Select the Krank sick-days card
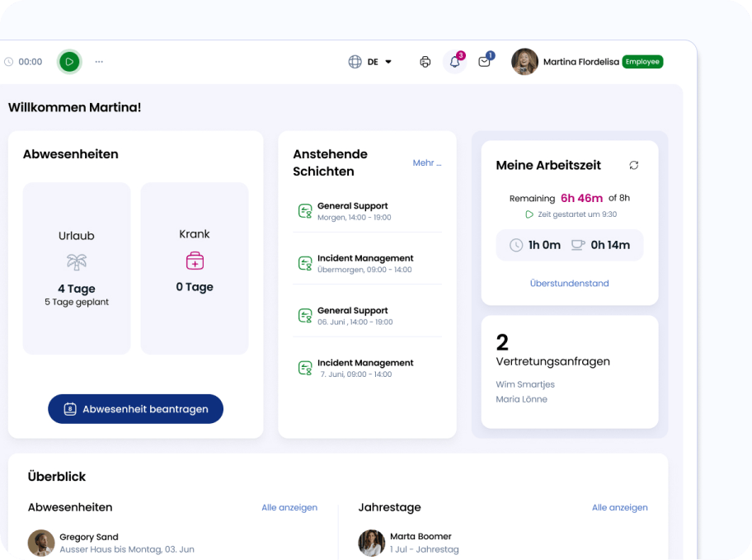This screenshot has width=752, height=560. tap(195, 268)
